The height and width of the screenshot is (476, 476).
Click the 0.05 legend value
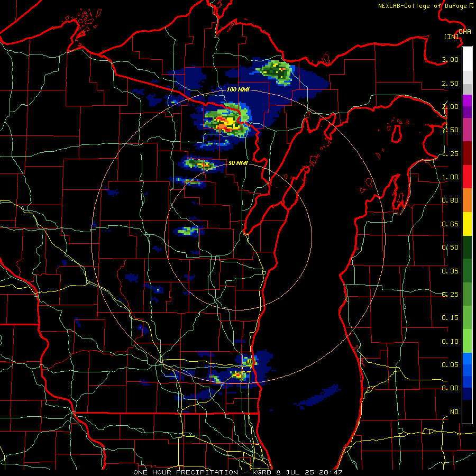pyautogui.click(x=450, y=365)
